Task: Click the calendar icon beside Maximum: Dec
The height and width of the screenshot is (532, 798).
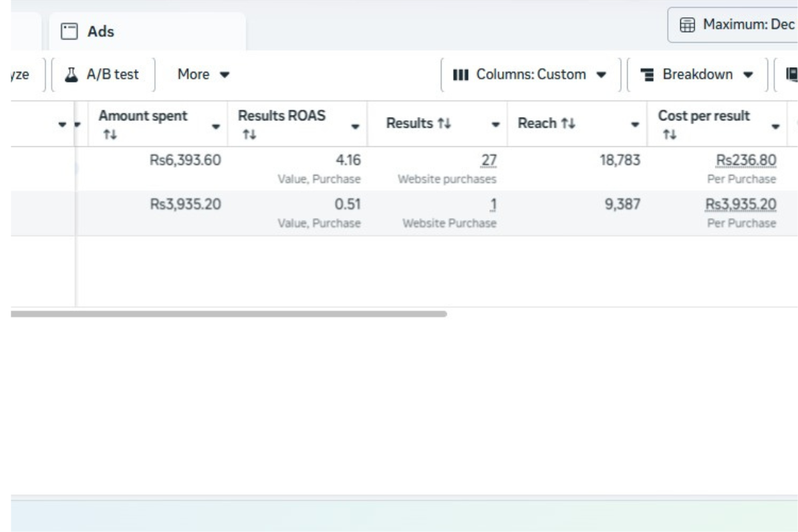Action: pos(687,25)
